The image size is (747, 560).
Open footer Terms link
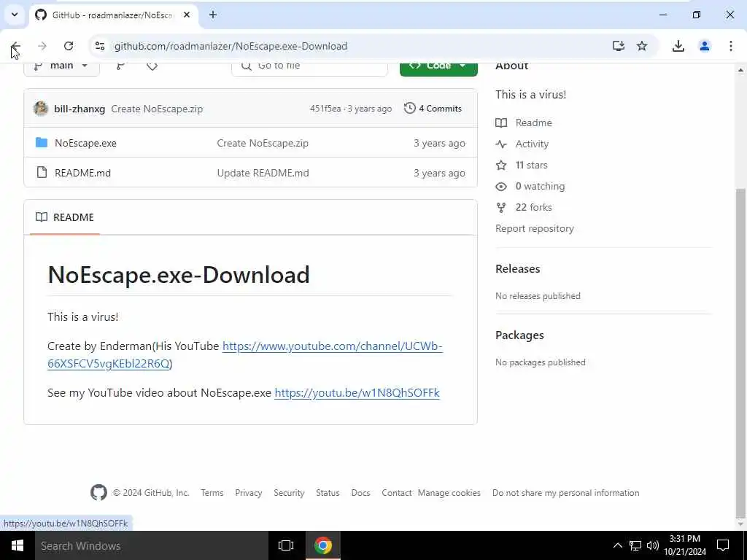point(212,493)
